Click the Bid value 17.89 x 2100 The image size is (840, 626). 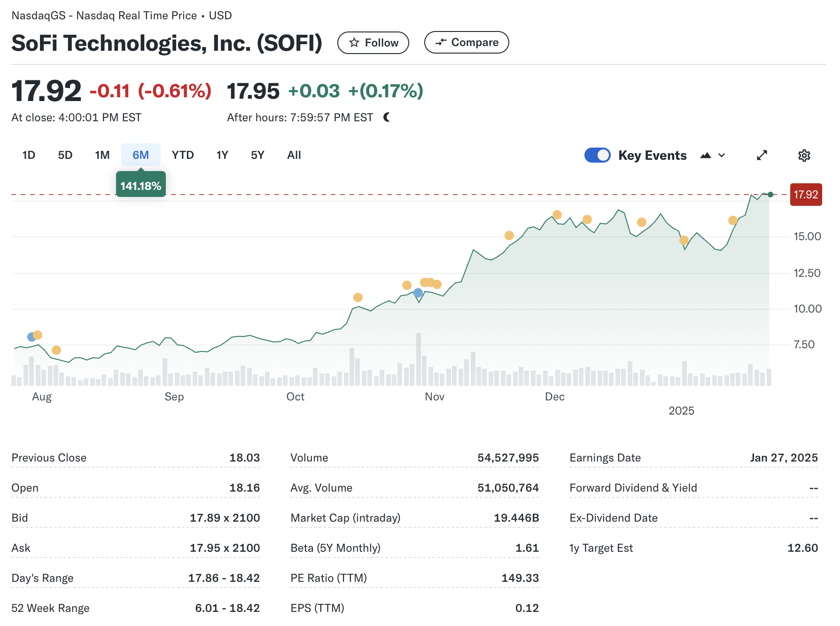[225, 518]
